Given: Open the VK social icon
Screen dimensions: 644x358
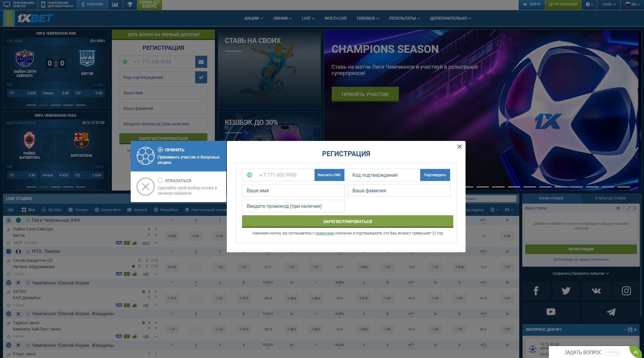Looking at the screenshot, I should pos(596,291).
